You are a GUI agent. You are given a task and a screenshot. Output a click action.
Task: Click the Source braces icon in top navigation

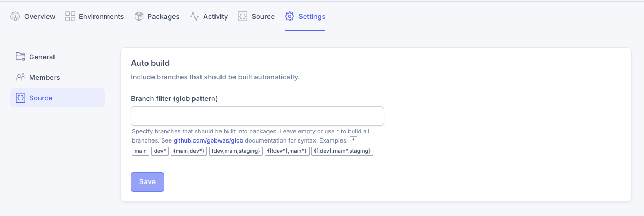click(x=243, y=16)
